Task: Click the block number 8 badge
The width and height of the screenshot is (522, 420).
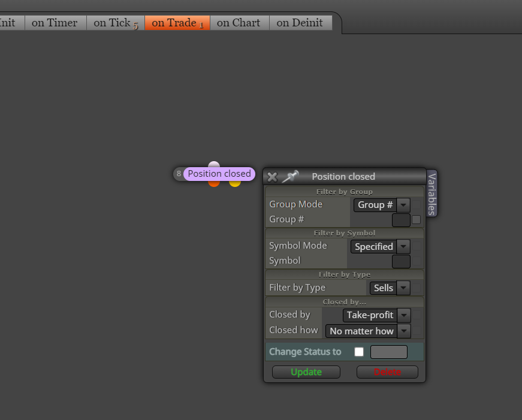Action: point(179,174)
